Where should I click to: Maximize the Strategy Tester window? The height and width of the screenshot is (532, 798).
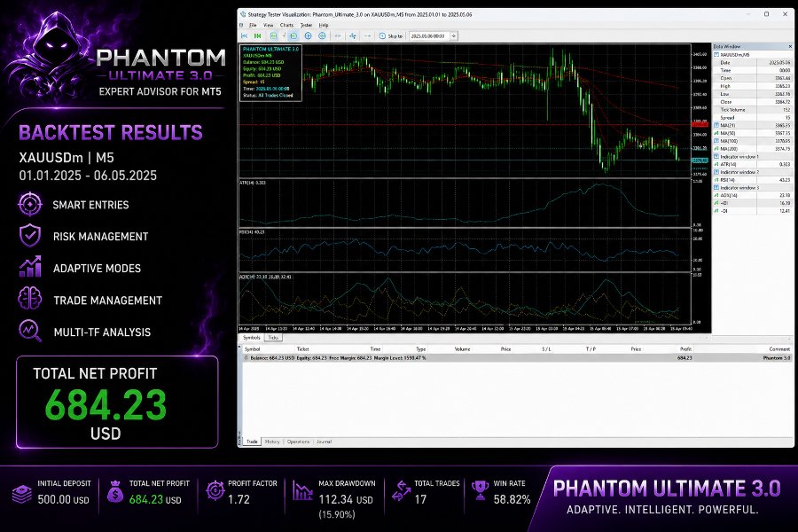click(766, 14)
